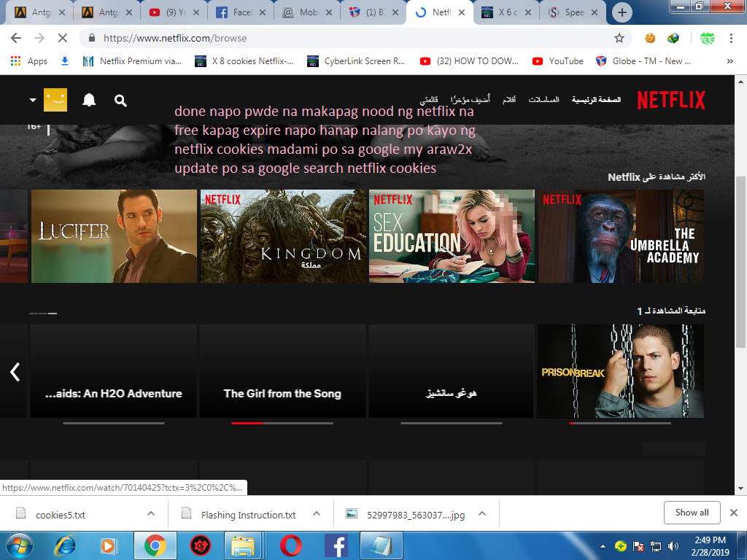Open (32) HOW TO DOW bookmark
This screenshot has width=747, height=560.
pos(469,61)
